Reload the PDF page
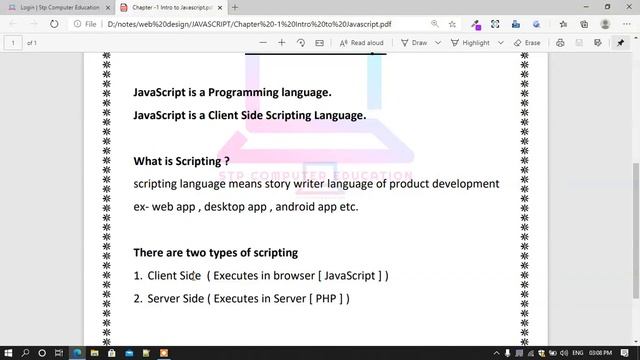Screen dimensions: 640x360 54,24
